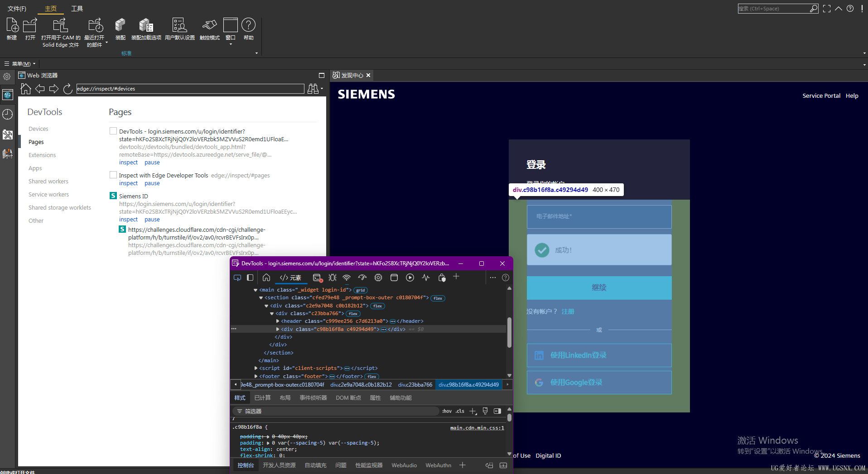
Task: Check the DevTools login.siemens.com page checkbox
Action: pos(113,131)
